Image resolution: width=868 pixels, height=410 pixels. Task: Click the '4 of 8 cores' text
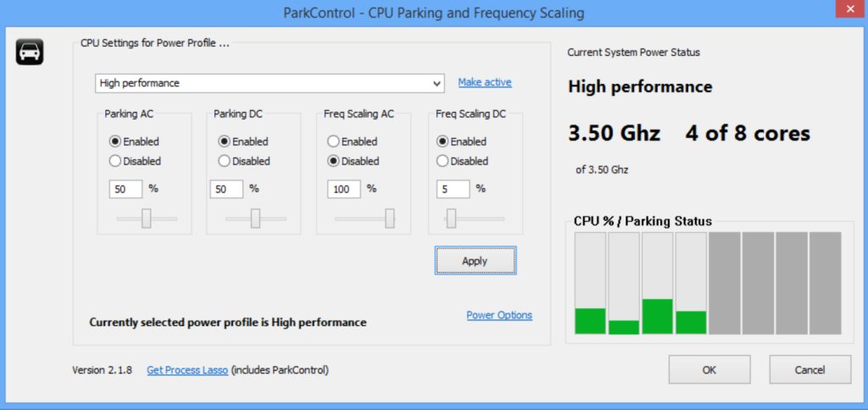tap(748, 133)
